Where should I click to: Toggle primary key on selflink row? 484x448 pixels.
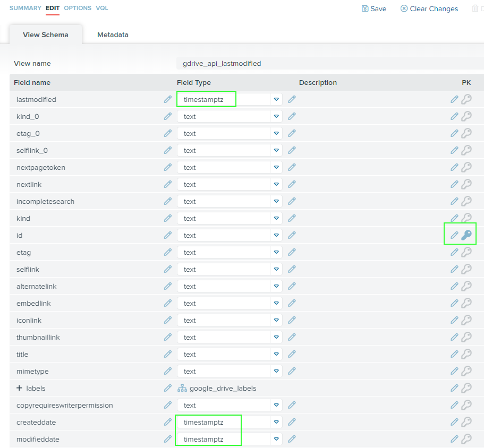(466, 269)
